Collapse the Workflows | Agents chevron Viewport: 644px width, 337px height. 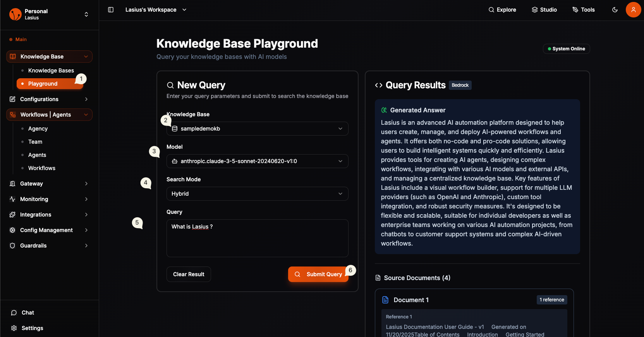[x=86, y=115]
